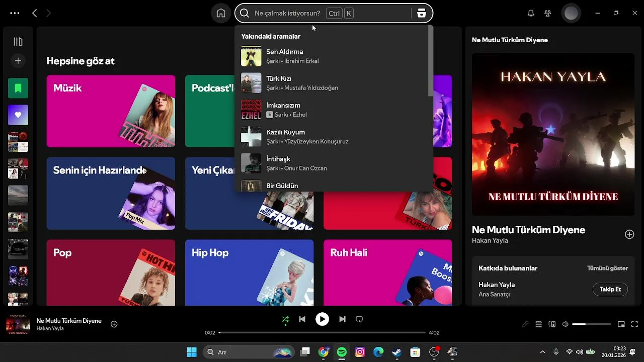The width and height of the screenshot is (644, 362).
Task: Show hidden system tray icons chevron
Action: [542, 352]
